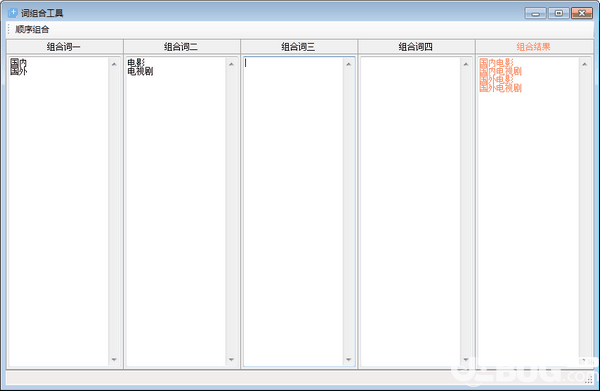600x391 pixels.
Task: Select the 组合词二 column header
Action: coord(181,47)
